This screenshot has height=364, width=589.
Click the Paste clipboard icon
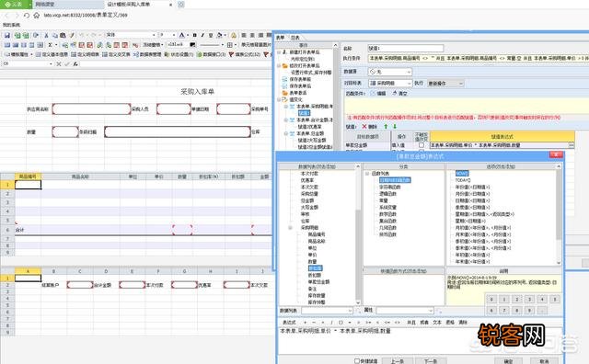(63, 35)
